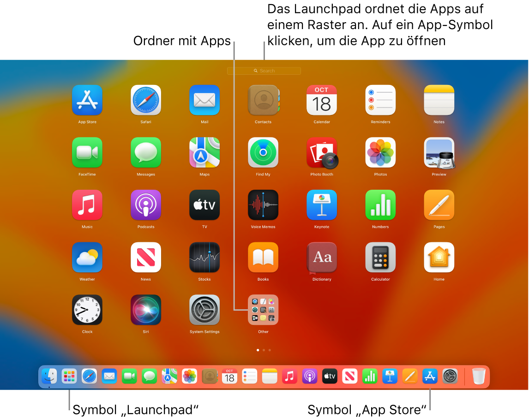Activate Siri from Launchpad
Viewport: 529px width, 420px height.
point(145,310)
